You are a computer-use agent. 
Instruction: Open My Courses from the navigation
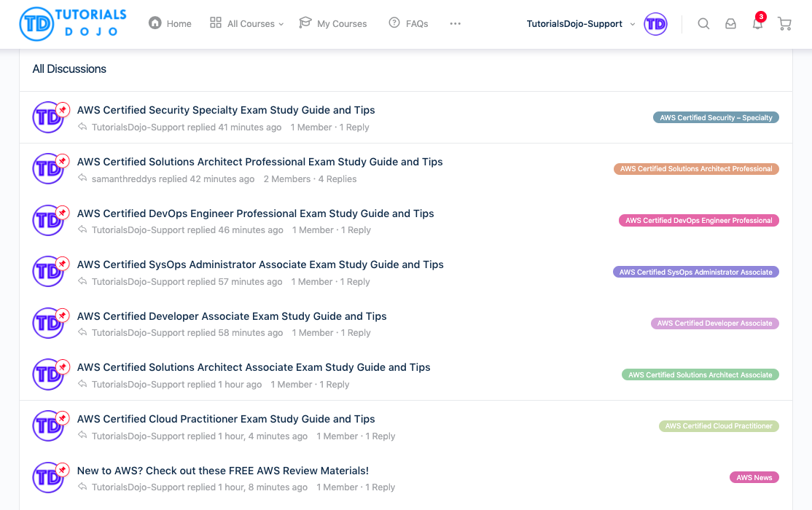coord(333,23)
